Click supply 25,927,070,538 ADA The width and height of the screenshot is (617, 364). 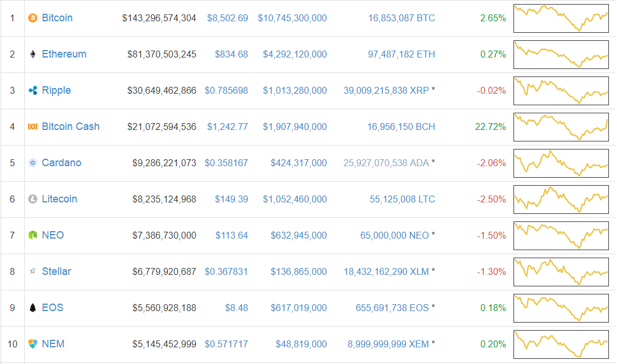(x=386, y=163)
